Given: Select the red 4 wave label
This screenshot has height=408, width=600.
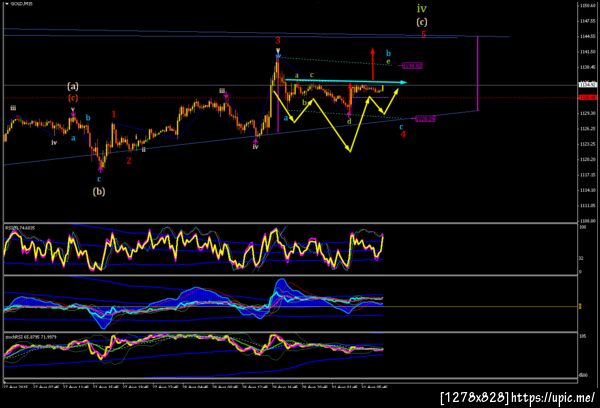Looking at the screenshot, I should 403,134.
